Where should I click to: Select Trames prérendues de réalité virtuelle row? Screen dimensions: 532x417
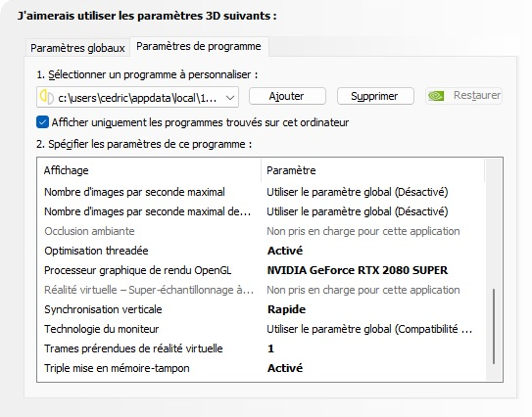(262, 348)
